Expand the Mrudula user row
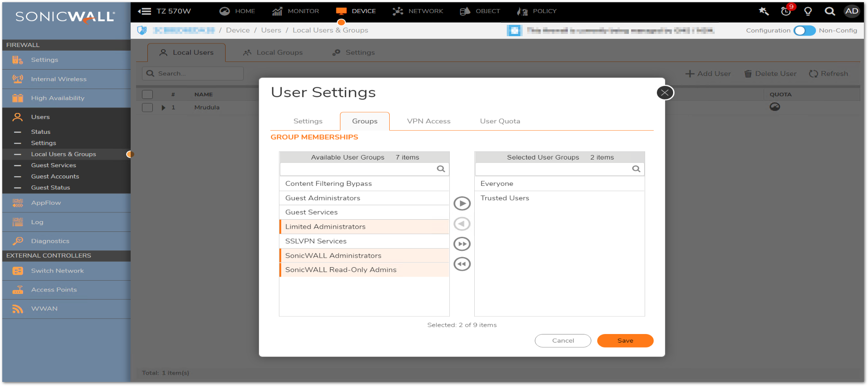This screenshot has width=868, height=386. tap(163, 108)
